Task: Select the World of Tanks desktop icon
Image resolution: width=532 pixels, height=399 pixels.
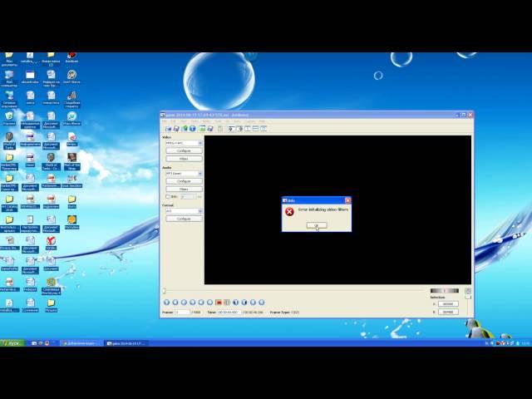Action: tap(9, 140)
